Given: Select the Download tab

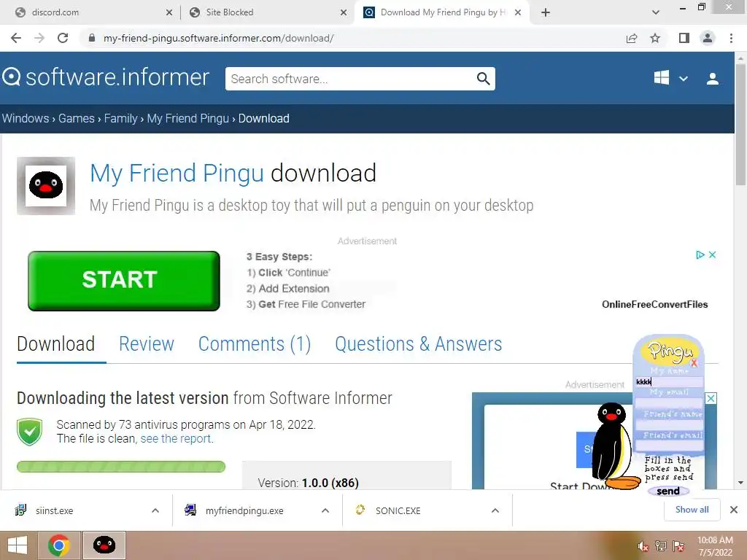Looking at the screenshot, I should [x=55, y=344].
